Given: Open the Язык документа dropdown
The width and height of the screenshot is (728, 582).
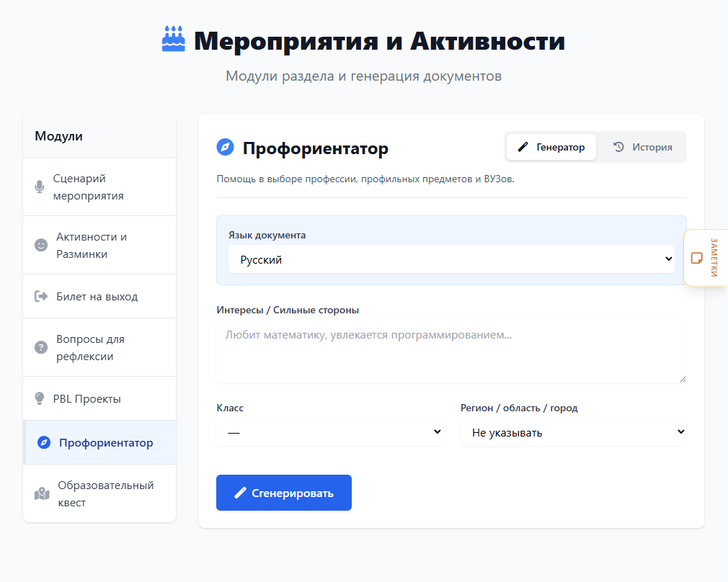Looking at the screenshot, I should (x=451, y=259).
